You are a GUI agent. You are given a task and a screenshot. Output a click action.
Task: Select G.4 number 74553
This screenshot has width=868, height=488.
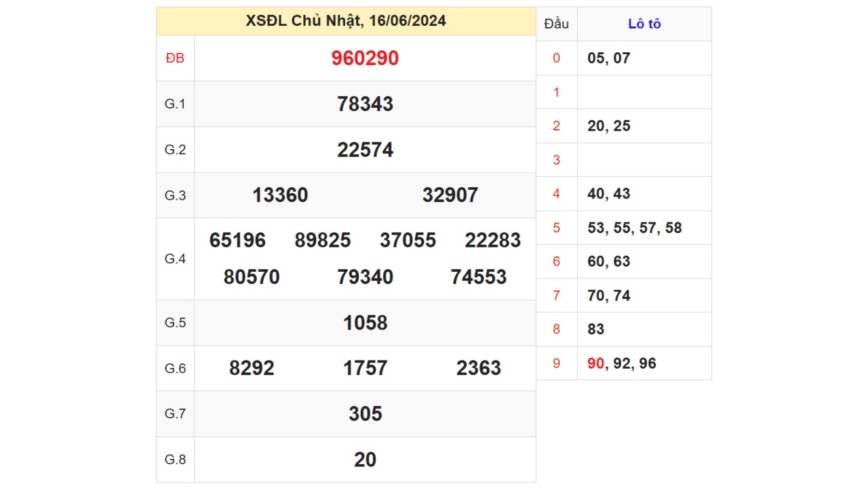[479, 277]
